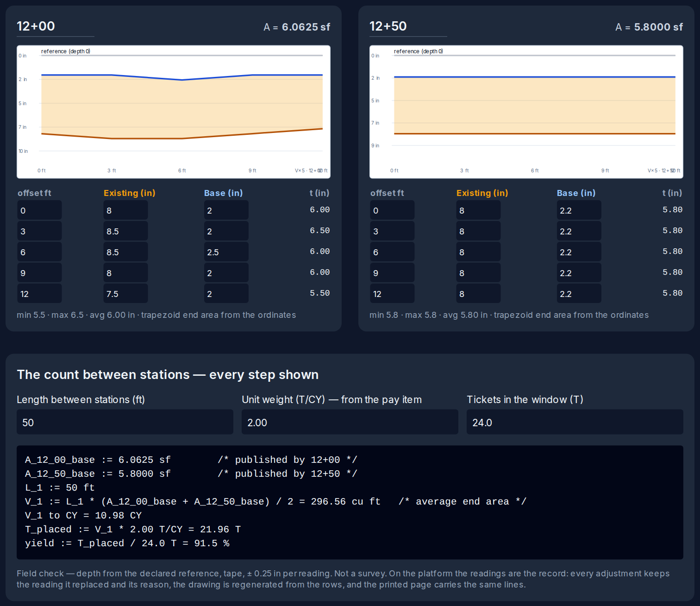Screen dimensions: 700x606
Task: Click 12+50 'Base (in)' column header
Action: (x=576, y=193)
